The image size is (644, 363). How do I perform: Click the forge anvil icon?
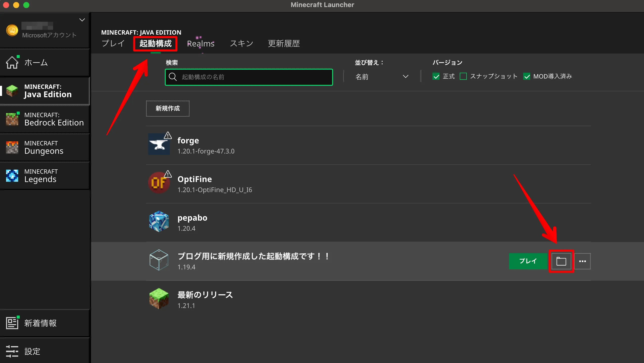tap(159, 144)
